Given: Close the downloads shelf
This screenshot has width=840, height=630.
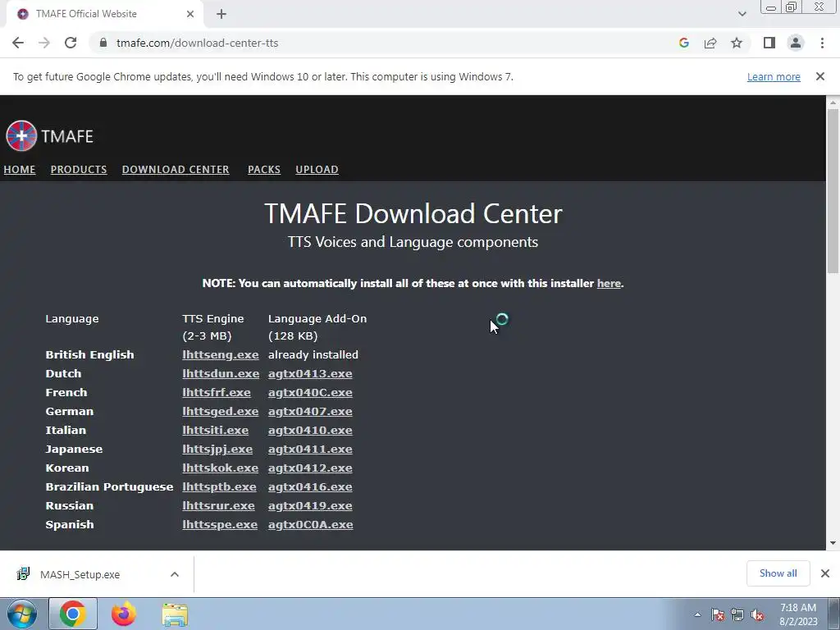Looking at the screenshot, I should [x=825, y=573].
